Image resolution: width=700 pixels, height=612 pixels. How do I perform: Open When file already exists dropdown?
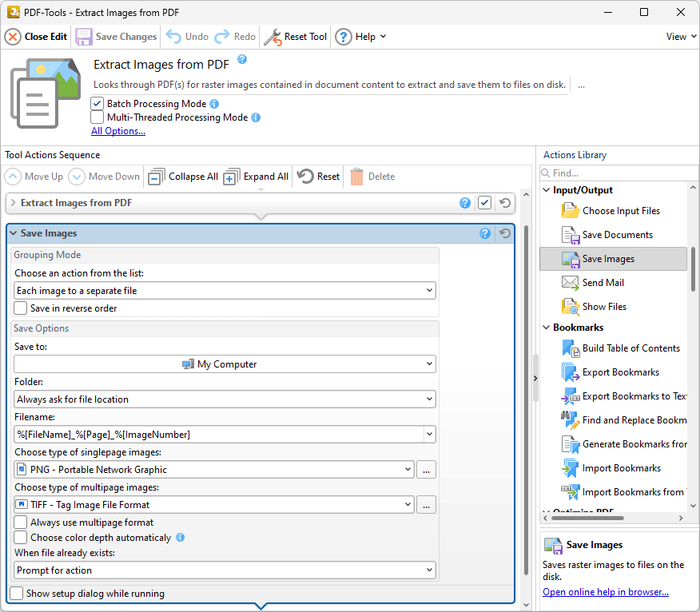tap(225, 570)
